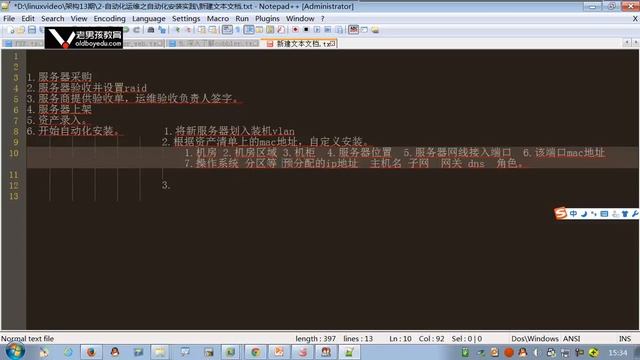This screenshot has height=360, width=640.
Task: Toggle the Indent Guide toolbar icon
Action: coord(248,30)
